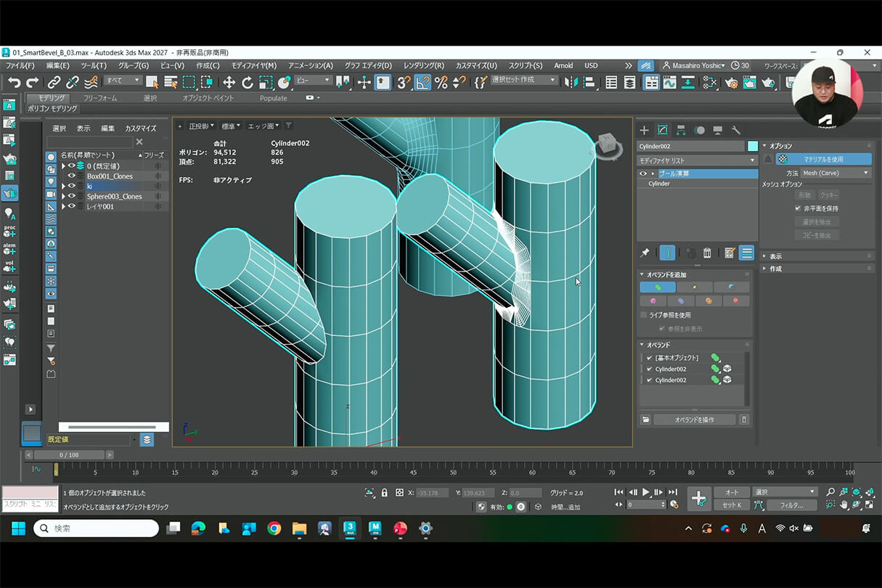Click the Play Animation button

click(x=645, y=492)
